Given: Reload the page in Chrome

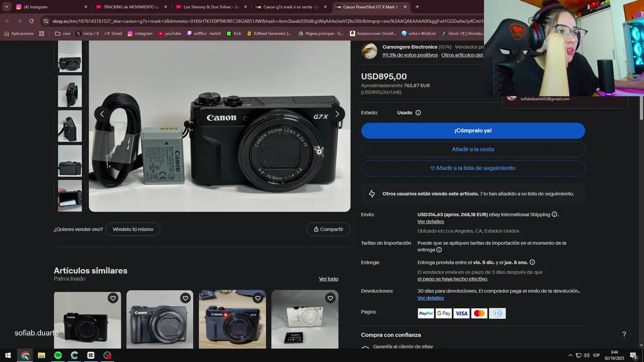Looking at the screenshot, I should 31,21.
